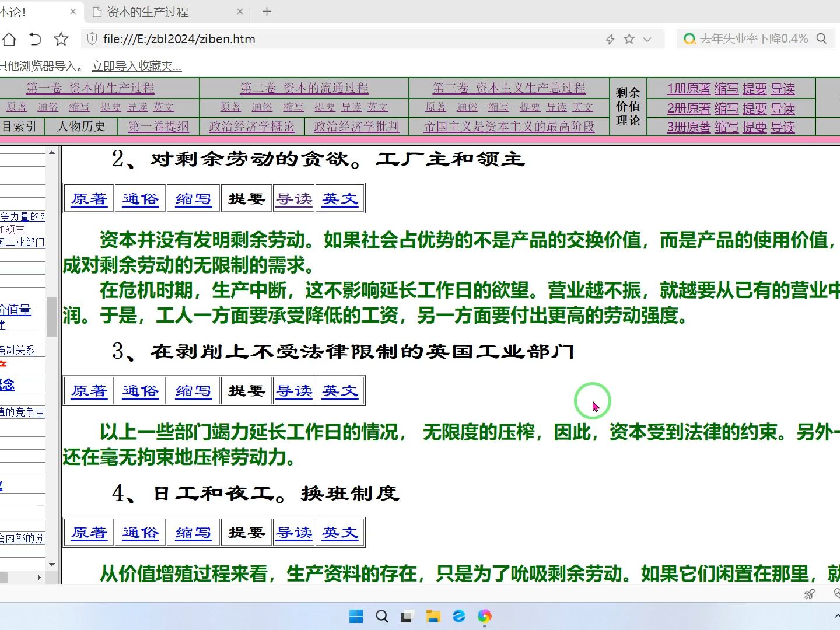840x630 pixels.
Task: Expand address bar dropdown chevron
Action: tap(647, 39)
